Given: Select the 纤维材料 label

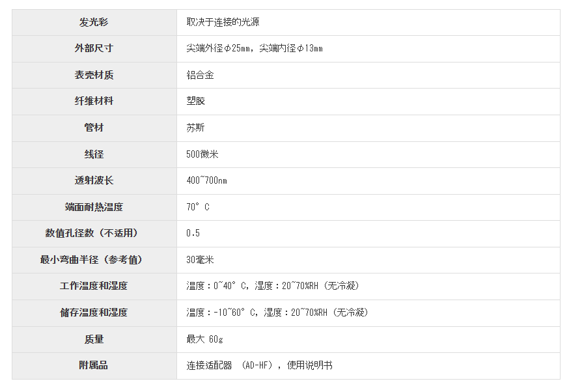Looking at the screenshot, I should [x=94, y=102].
